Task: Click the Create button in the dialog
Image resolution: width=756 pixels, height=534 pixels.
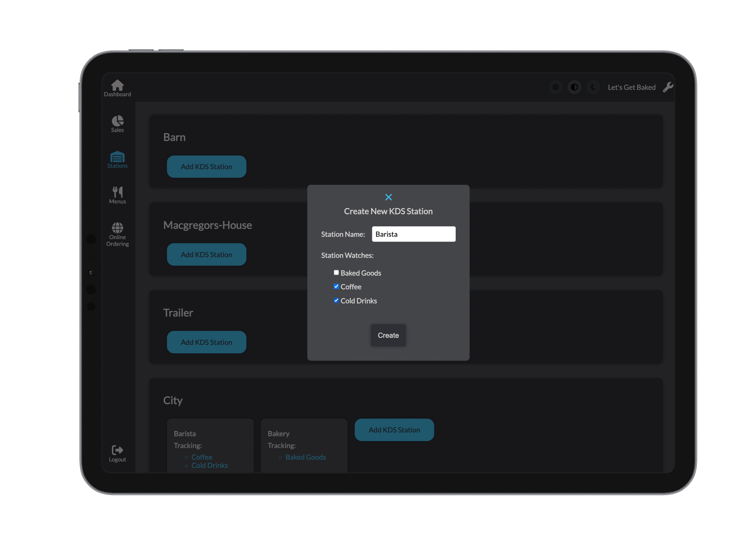Action: click(x=388, y=335)
